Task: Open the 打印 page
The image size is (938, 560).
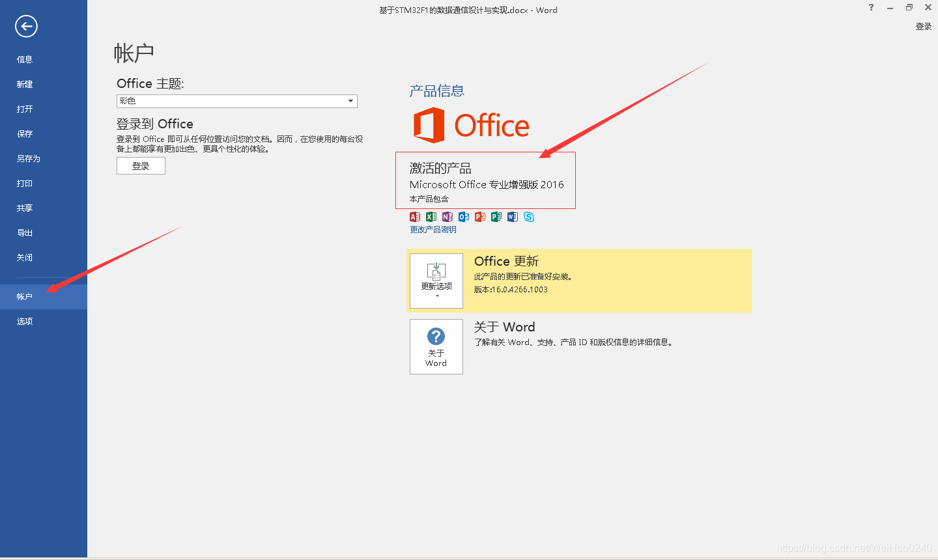Action: pyautogui.click(x=44, y=183)
